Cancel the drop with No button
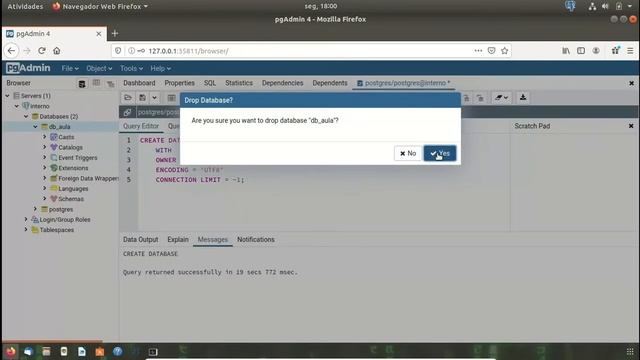 [x=408, y=153]
